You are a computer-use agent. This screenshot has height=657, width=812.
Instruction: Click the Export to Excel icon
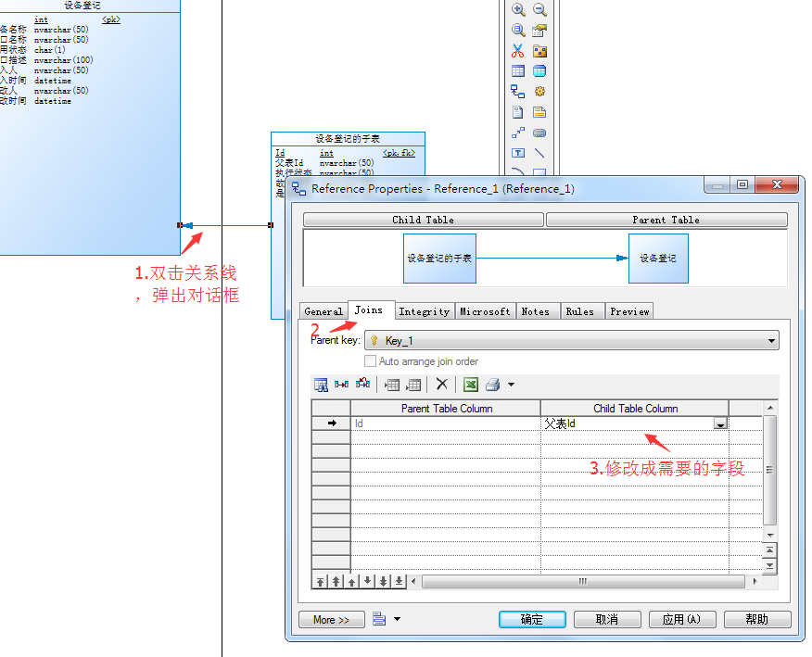[x=471, y=385]
